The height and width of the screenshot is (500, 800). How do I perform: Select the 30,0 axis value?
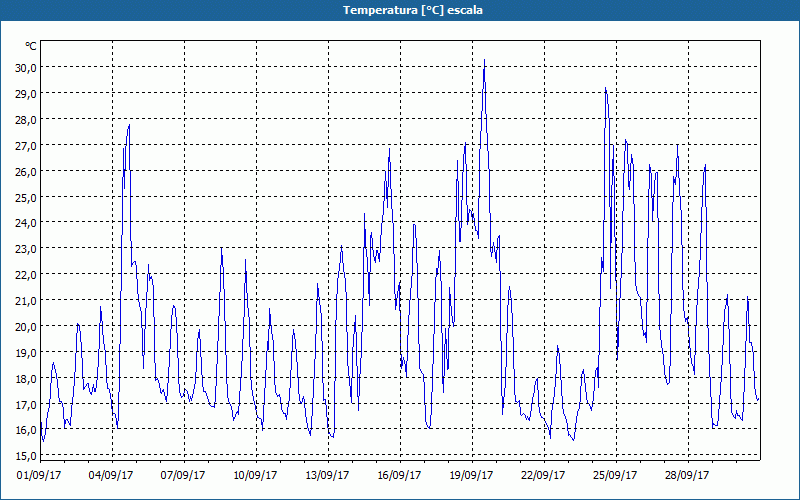click(26, 67)
